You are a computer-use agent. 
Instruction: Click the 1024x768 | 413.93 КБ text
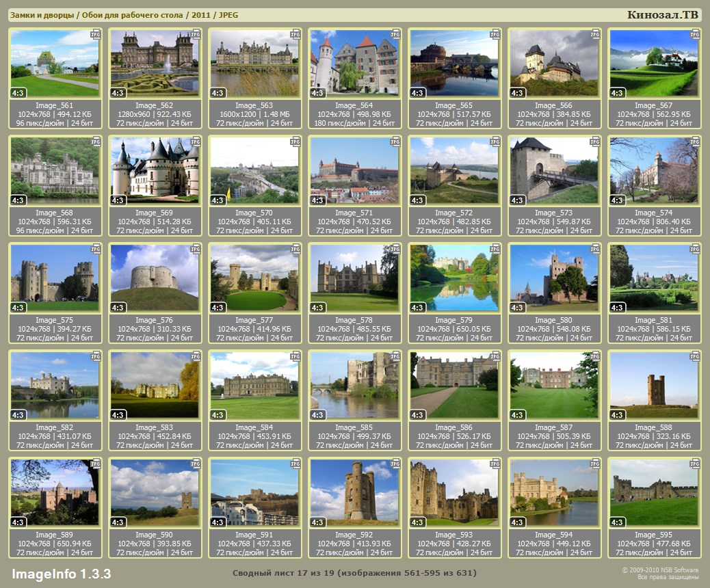coord(354,544)
